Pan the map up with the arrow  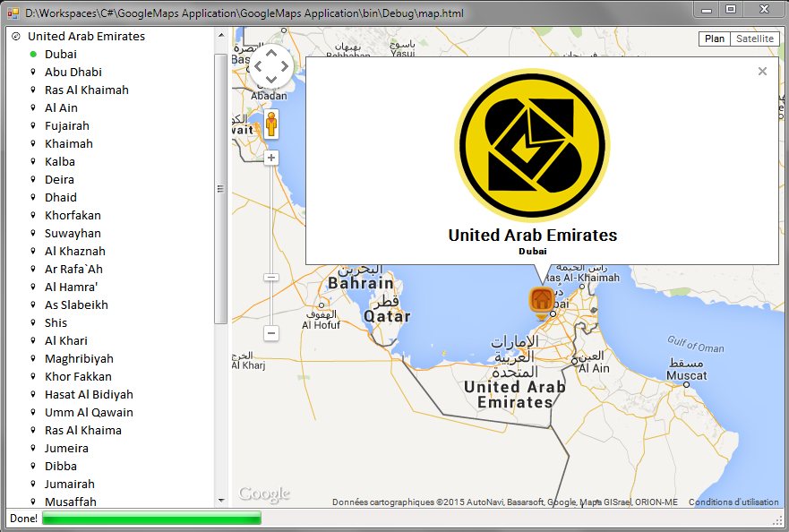click(x=271, y=53)
